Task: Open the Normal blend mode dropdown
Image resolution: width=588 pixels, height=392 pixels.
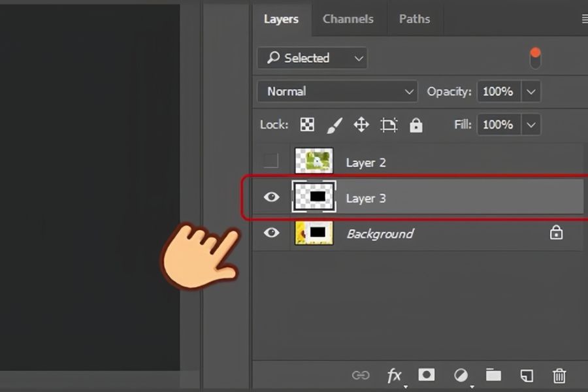Action: click(x=337, y=91)
